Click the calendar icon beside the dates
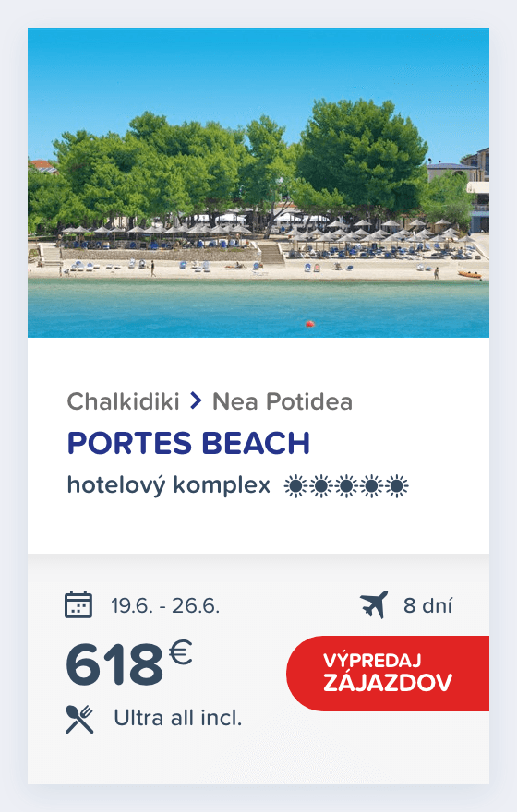The width and height of the screenshot is (517, 812). [78, 604]
